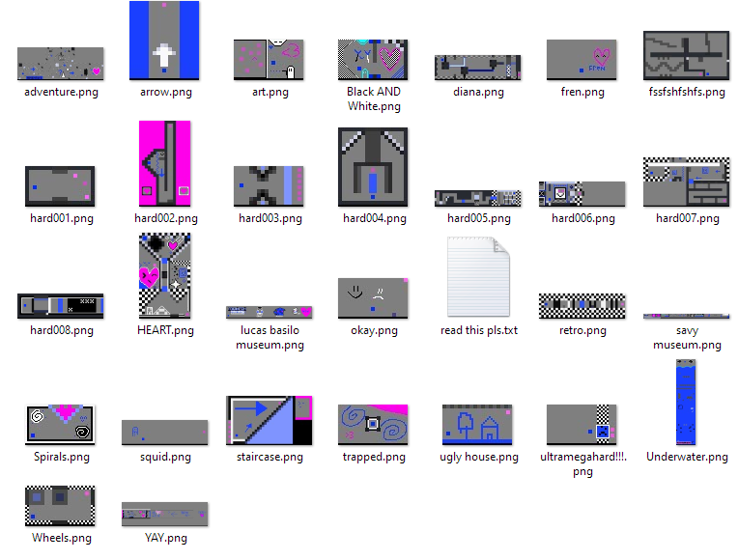Click the magenta hard002.png thumbnail

(x=165, y=163)
